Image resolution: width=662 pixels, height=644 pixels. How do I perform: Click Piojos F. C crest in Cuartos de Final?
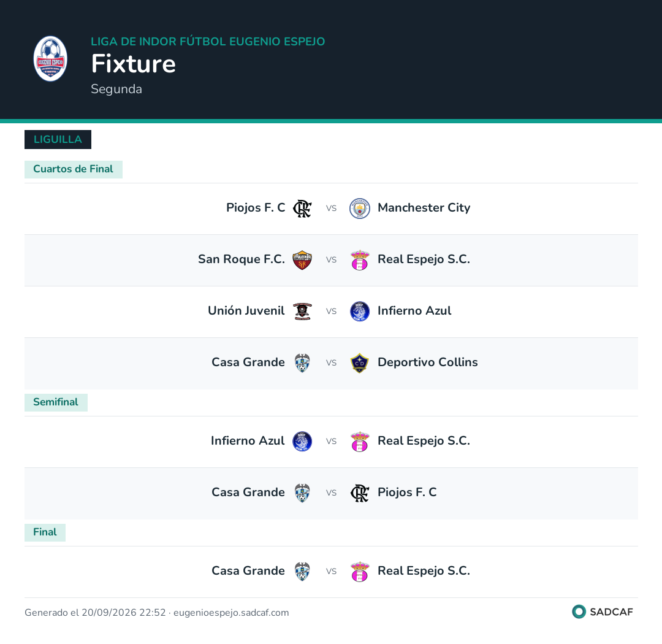click(302, 209)
